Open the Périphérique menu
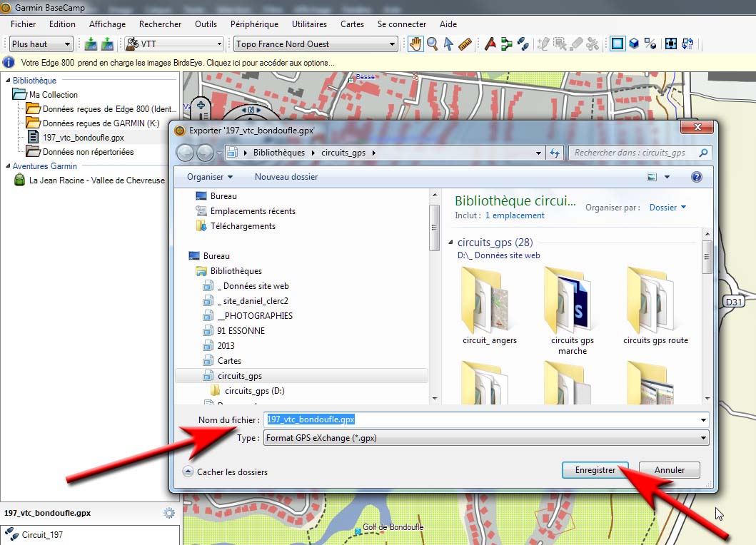 [254, 24]
